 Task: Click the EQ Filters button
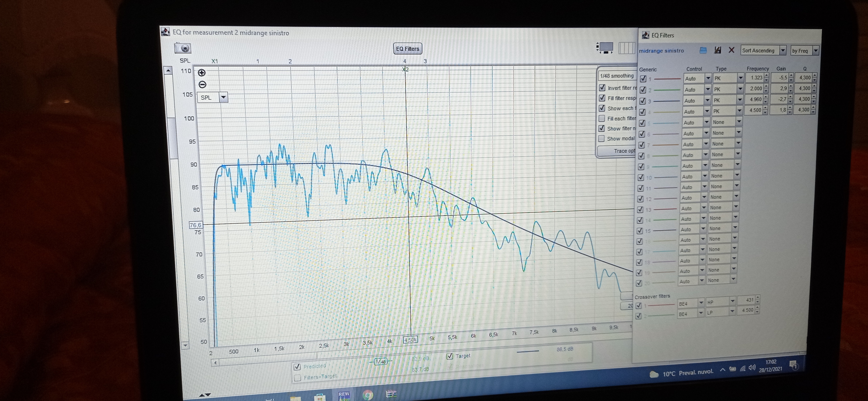tap(407, 49)
